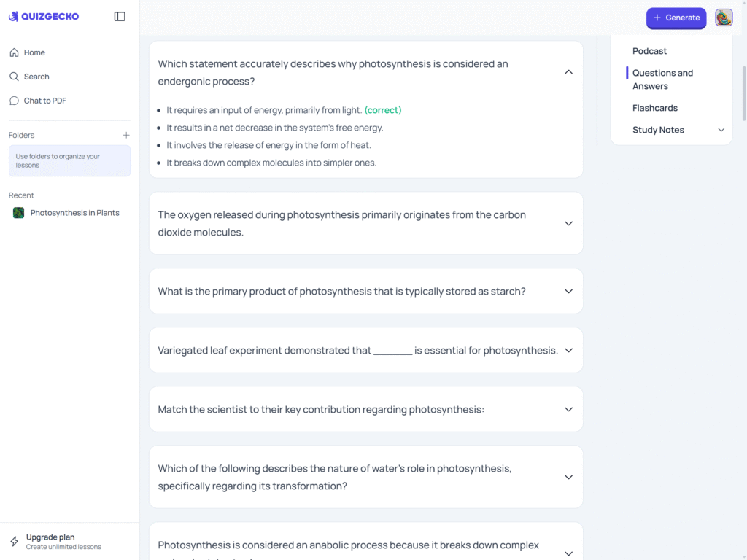Click the Upgrade plan lightning icon

[x=15, y=542]
